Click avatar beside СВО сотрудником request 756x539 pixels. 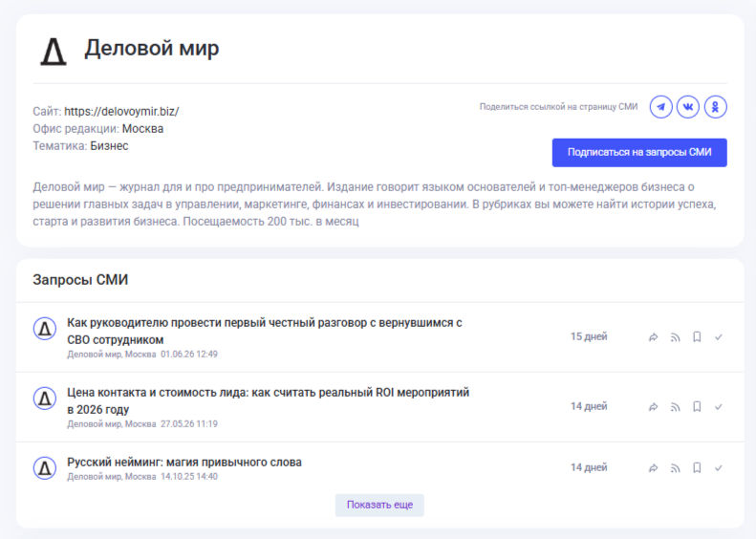45,329
